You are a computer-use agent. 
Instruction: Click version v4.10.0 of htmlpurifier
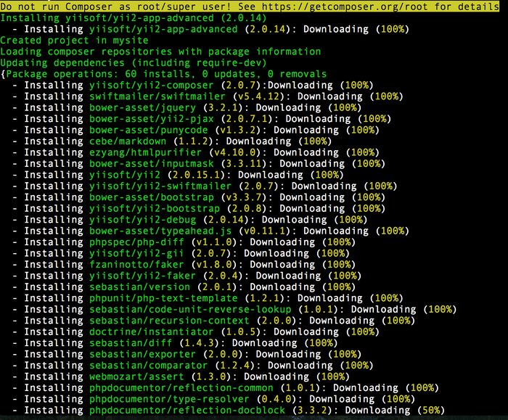click(236, 152)
